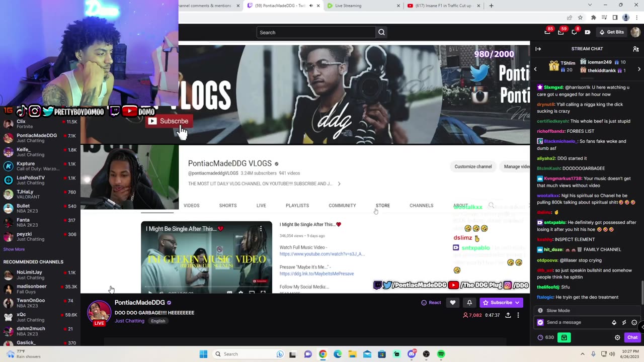
Task: Open Spotify from the taskbar
Action: coord(441,354)
